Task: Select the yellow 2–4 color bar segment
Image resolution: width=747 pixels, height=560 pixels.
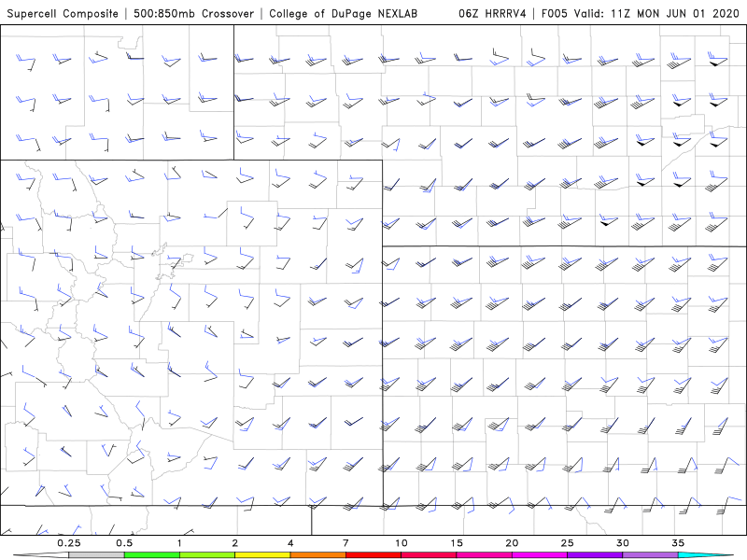Action: [x=262, y=555]
